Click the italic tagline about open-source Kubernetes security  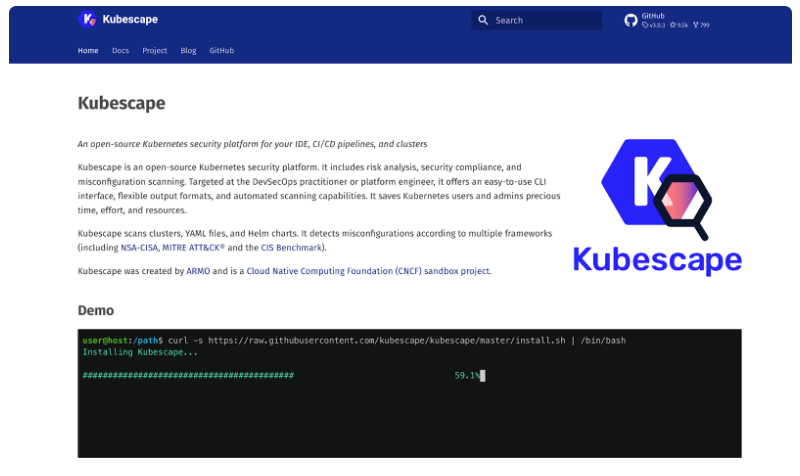tap(252, 144)
